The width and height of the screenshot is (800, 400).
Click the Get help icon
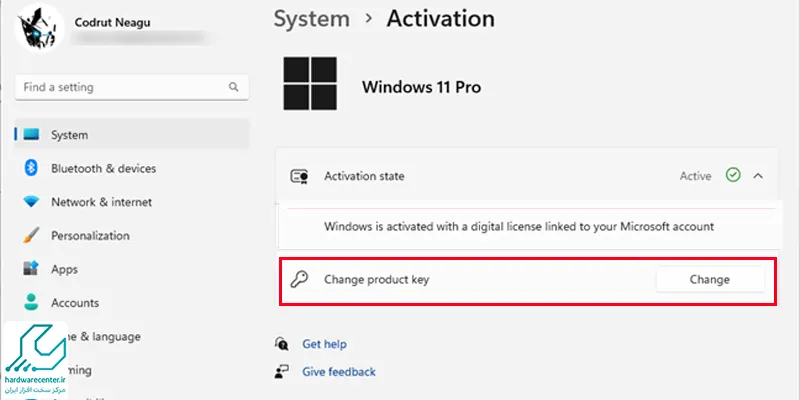(282, 343)
